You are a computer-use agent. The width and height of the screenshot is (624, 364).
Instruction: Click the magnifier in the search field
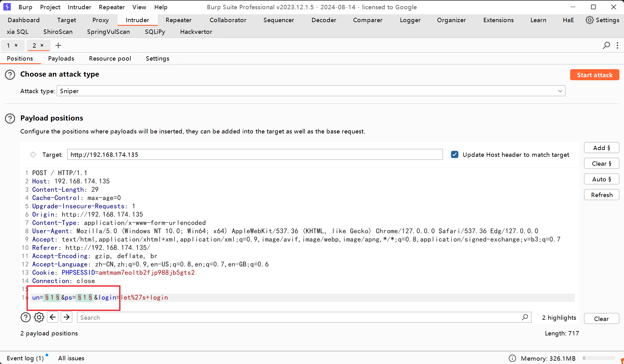pos(525,317)
